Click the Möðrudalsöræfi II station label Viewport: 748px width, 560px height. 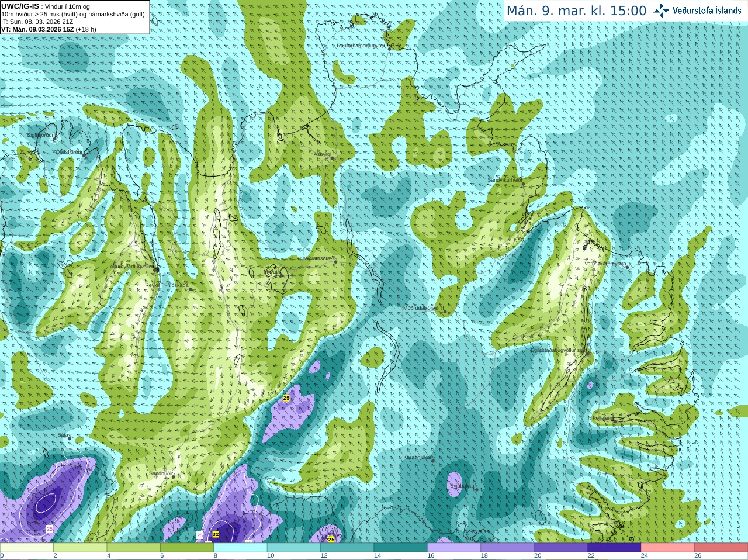point(423,308)
